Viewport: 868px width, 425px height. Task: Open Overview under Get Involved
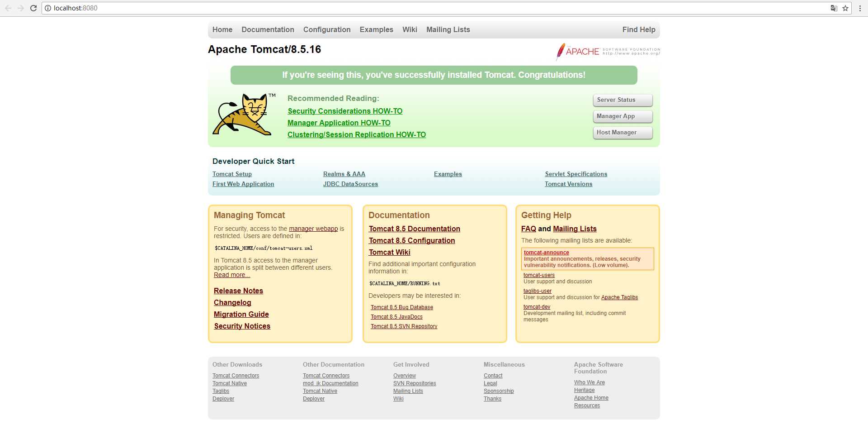(405, 376)
